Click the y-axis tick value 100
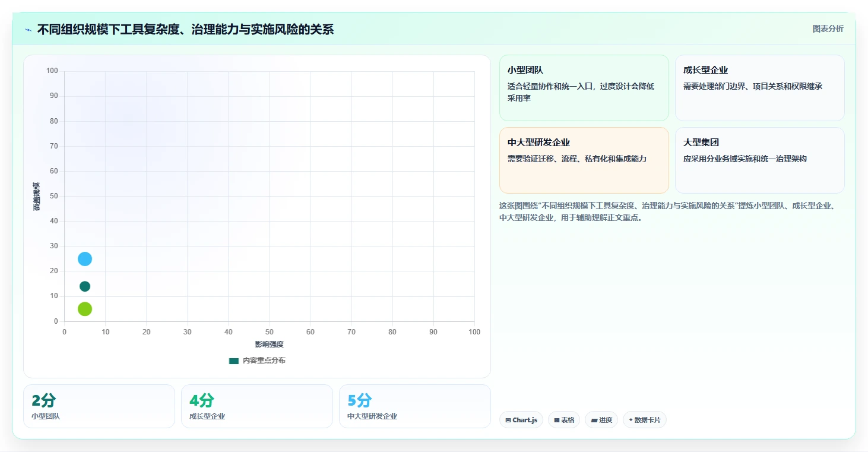 coord(52,71)
